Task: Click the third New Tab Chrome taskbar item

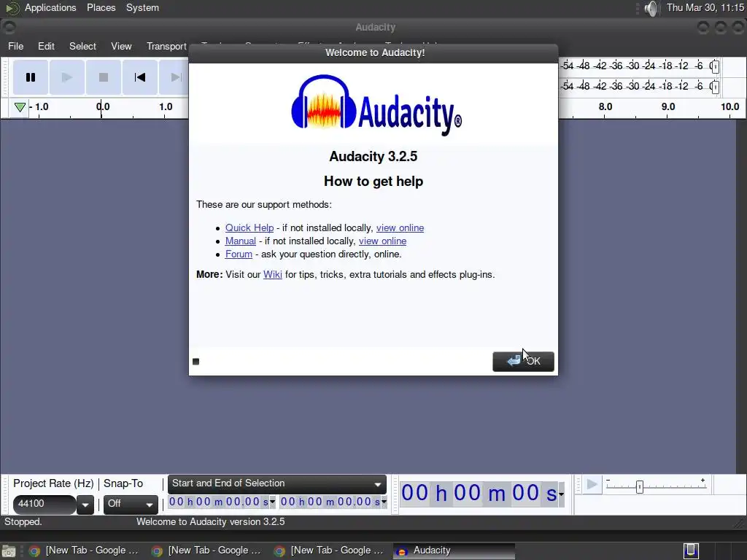Action: click(329, 551)
